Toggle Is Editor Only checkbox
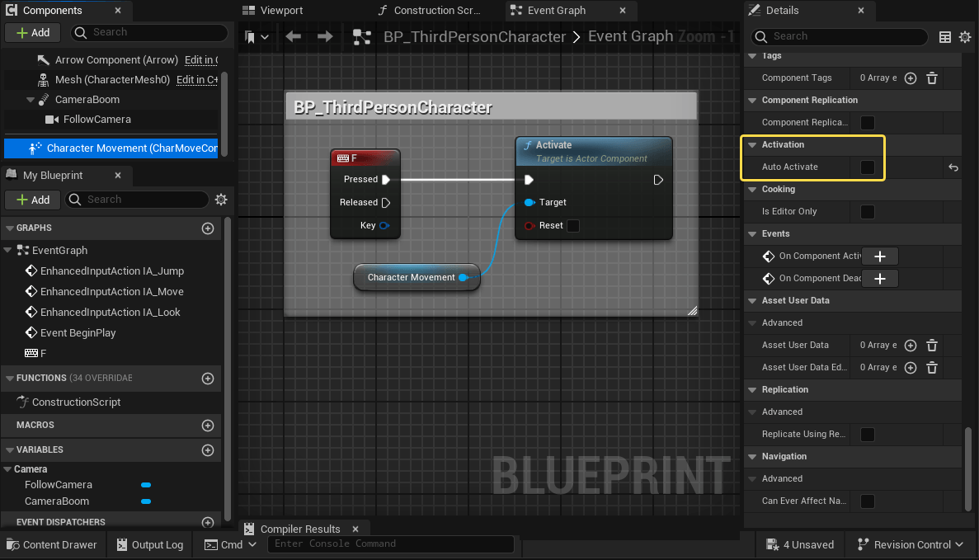 [867, 212]
